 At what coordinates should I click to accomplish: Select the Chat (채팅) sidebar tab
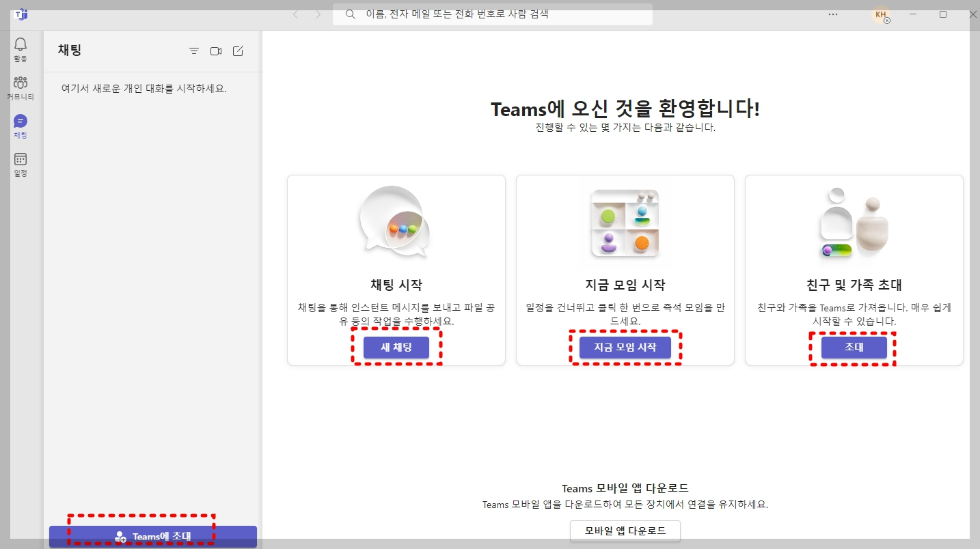[21, 126]
